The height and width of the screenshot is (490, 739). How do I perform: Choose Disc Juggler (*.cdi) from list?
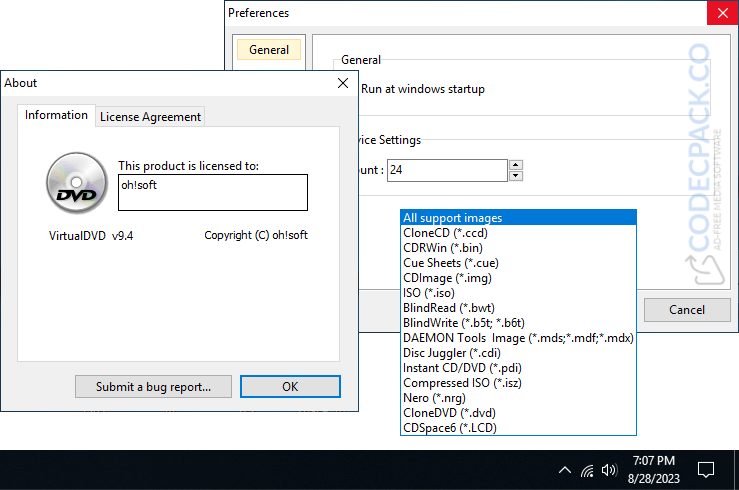click(x=518, y=353)
